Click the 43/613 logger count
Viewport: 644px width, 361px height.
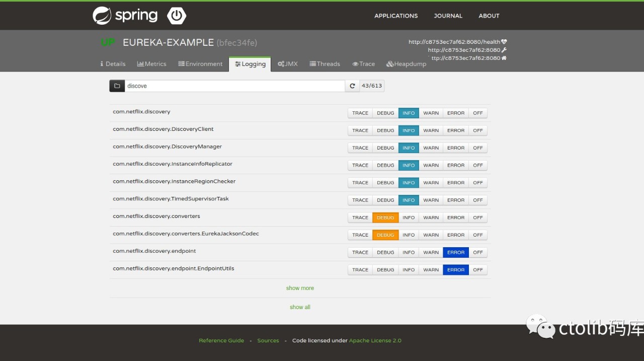pos(372,86)
